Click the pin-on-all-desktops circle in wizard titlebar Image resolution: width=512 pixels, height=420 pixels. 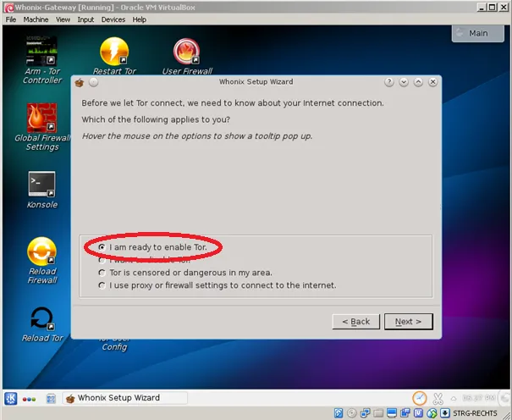coord(94,82)
